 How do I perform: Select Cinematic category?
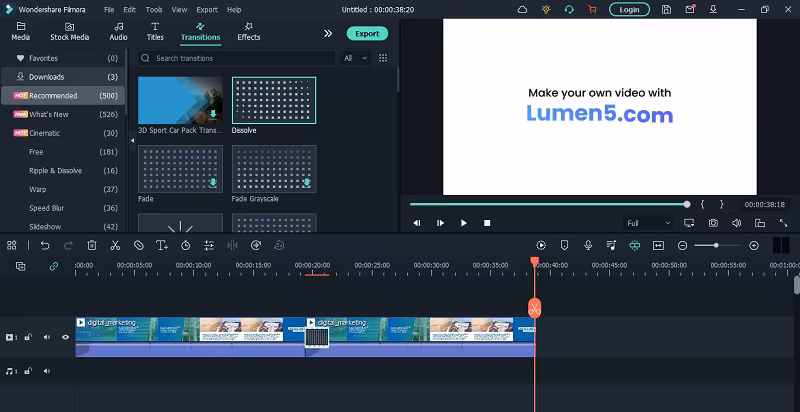62,133
